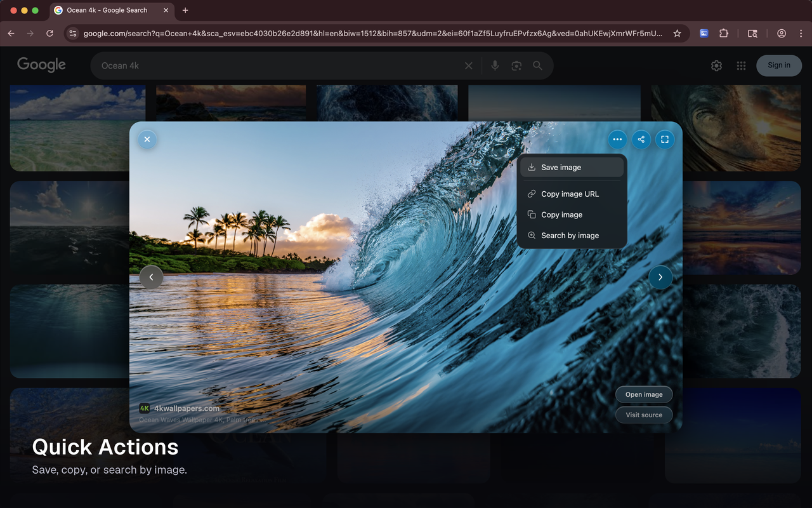The width and height of the screenshot is (812, 508).
Task: Click the Visit source button
Action: point(644,415)
